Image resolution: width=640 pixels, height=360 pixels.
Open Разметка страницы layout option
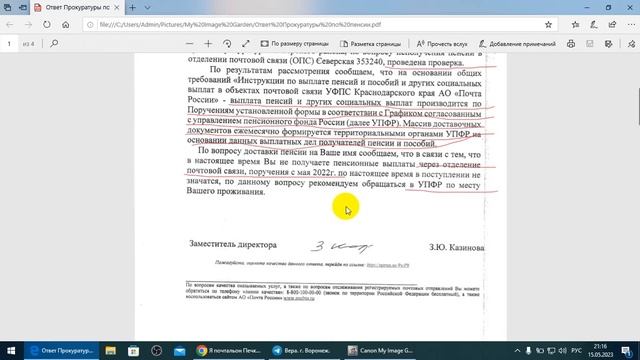(371, 43)
